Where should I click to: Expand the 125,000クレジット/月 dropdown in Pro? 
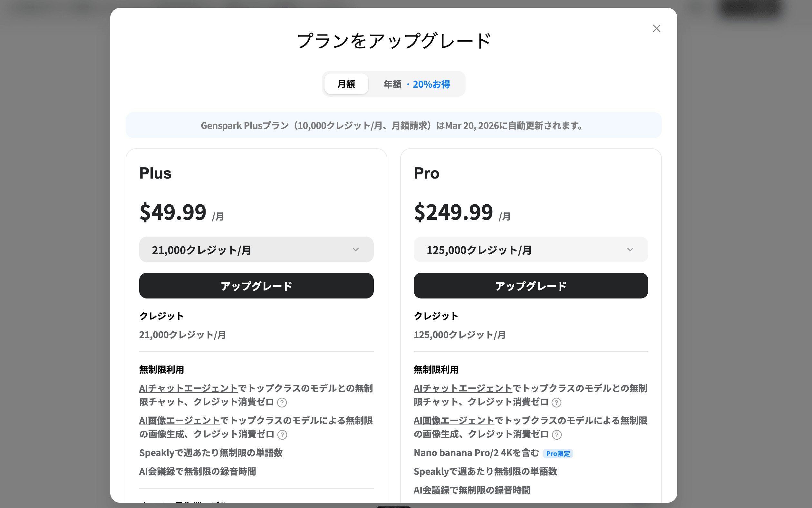tap(531, 249)
